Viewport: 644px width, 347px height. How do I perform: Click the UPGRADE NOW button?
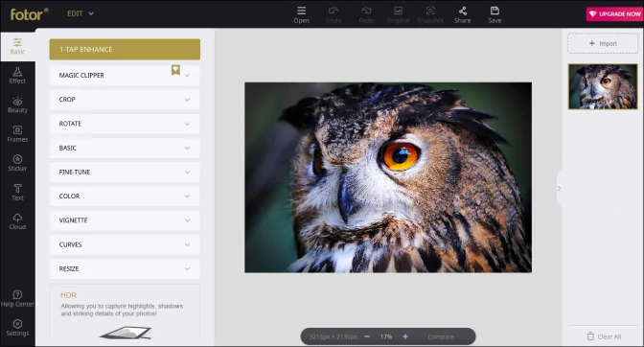click(615, 14)
